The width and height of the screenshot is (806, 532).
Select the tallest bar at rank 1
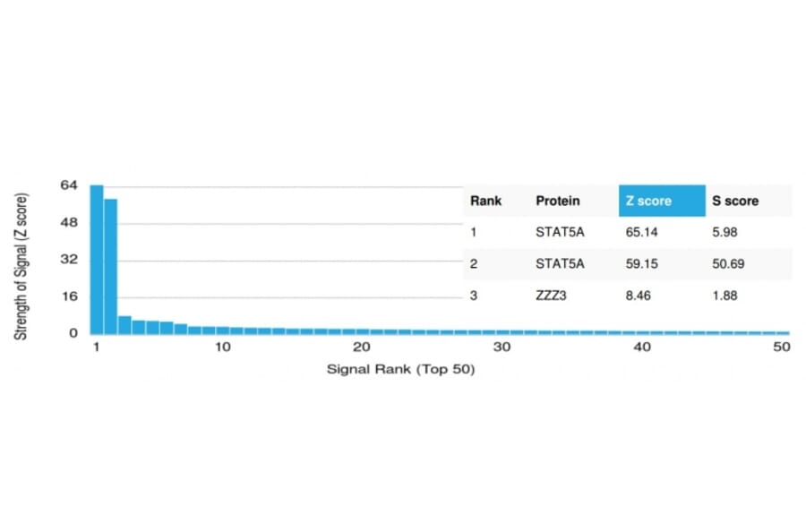tap(96, 260)
